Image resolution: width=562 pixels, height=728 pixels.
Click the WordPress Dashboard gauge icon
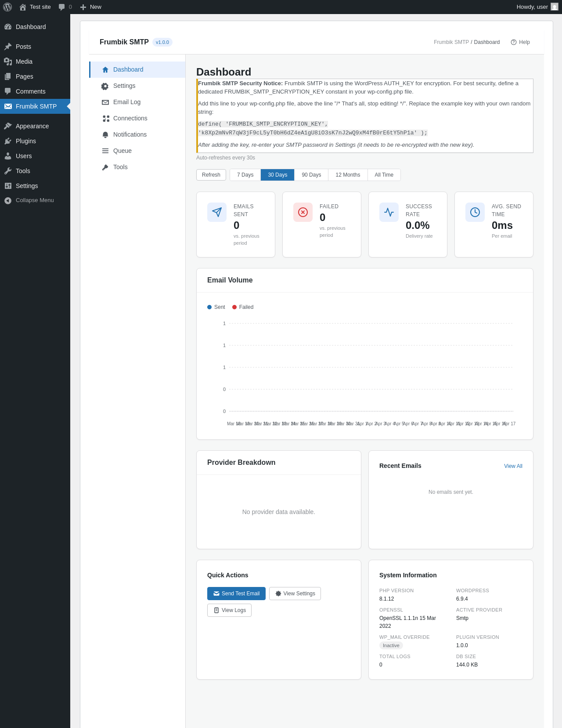pyautogui.click(x=8, y=27)
